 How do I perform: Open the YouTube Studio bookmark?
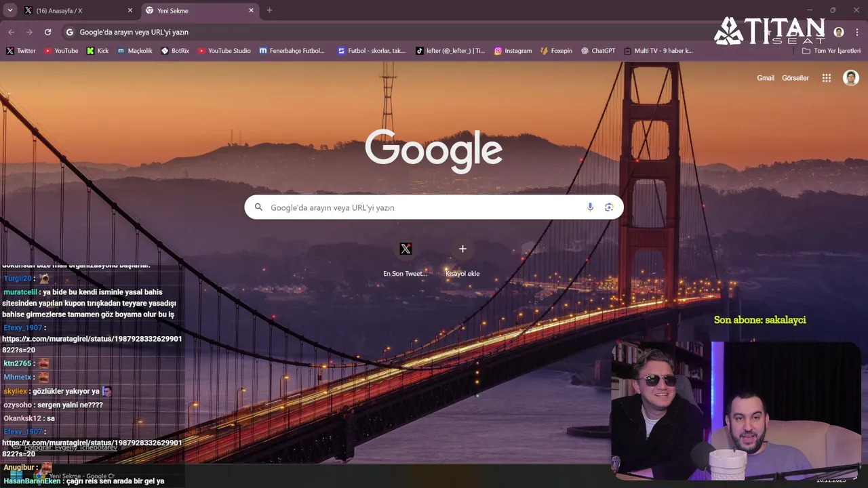[x=224, y=51]
